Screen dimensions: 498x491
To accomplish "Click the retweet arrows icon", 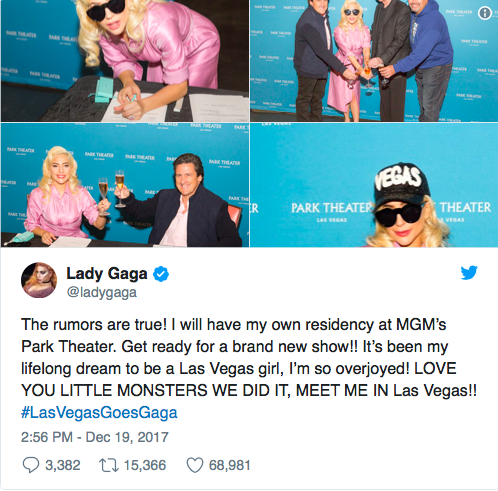I will click(x=109, y=465).
